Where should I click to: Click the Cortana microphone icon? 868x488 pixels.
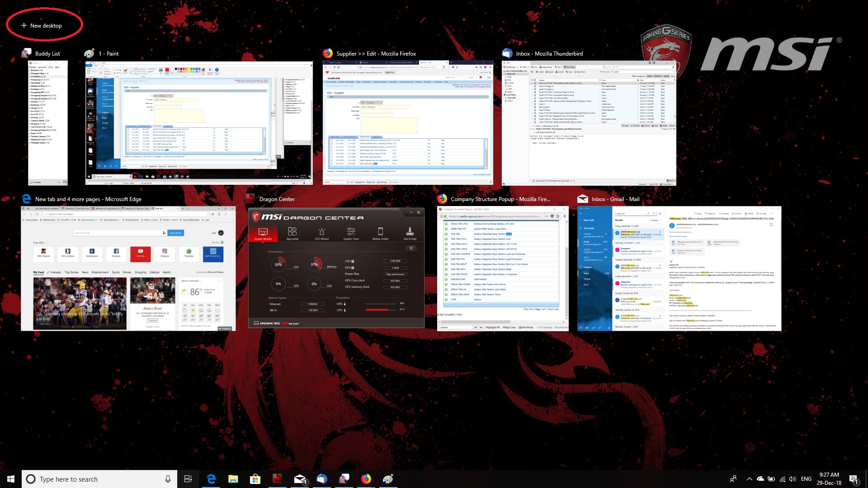[x=168, y=479]
